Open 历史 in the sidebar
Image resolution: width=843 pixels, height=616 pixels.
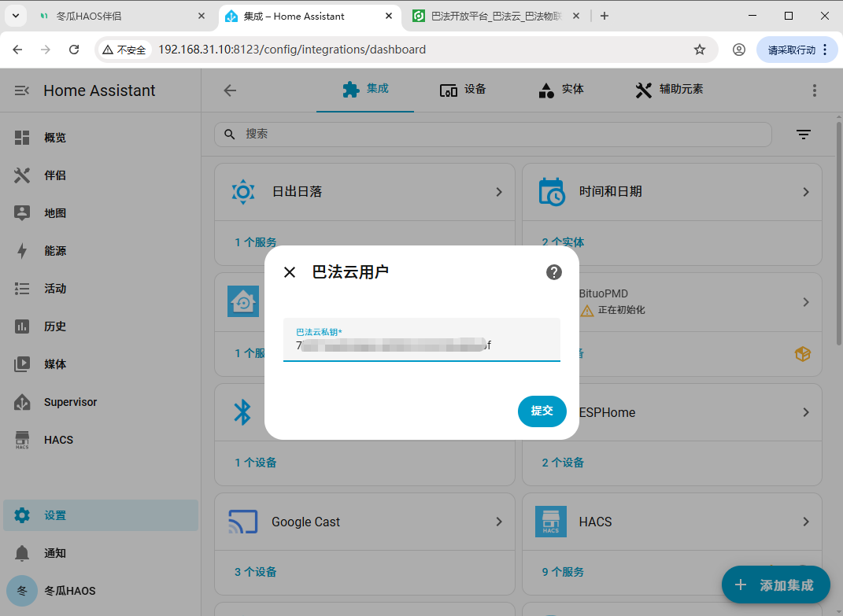101,326
